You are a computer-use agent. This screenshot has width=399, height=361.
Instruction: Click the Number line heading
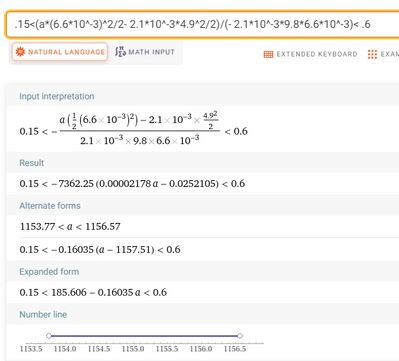coord(43,314)
